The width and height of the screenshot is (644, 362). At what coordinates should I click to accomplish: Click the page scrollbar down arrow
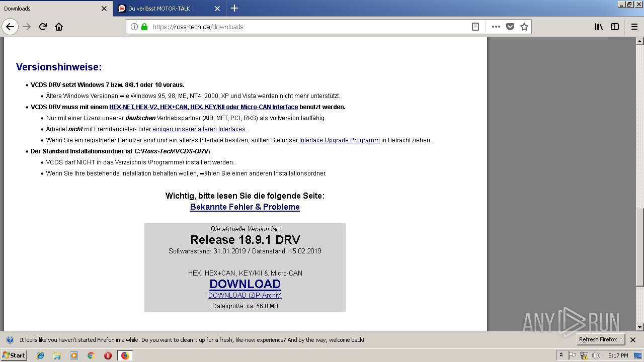pos(639,327)
